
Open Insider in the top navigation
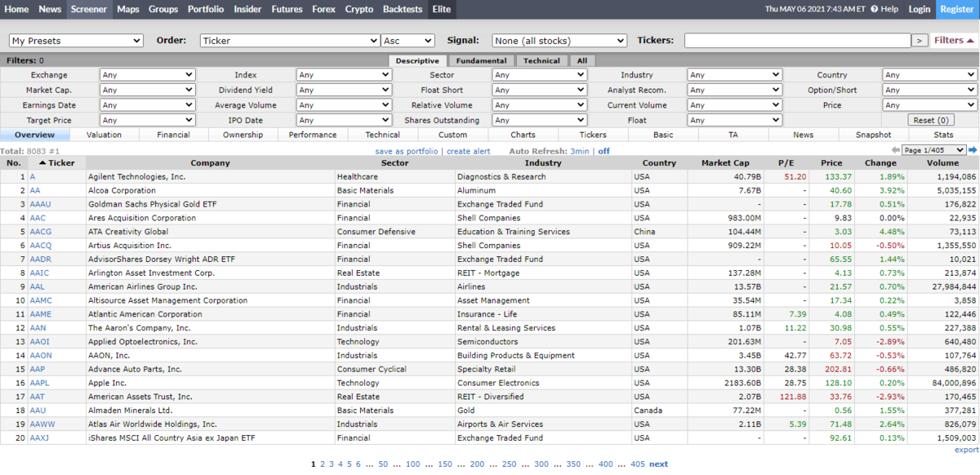(x=247, y=9)
